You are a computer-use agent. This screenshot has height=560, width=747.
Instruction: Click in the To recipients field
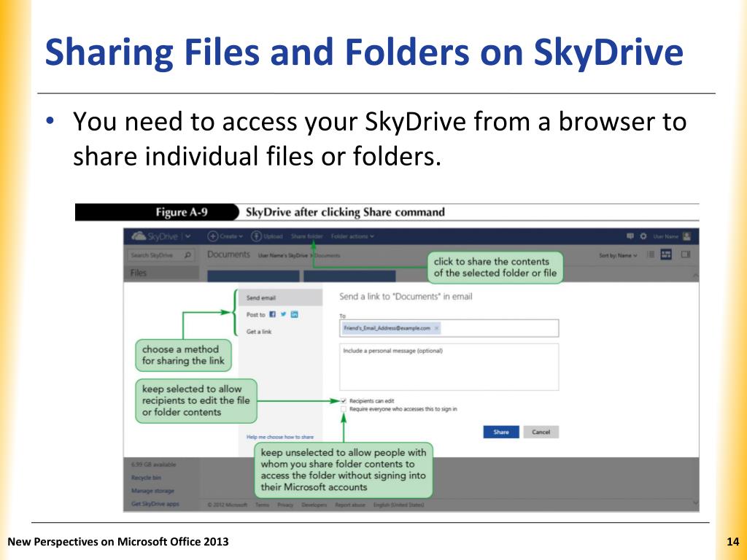click(x=449, y=328)
